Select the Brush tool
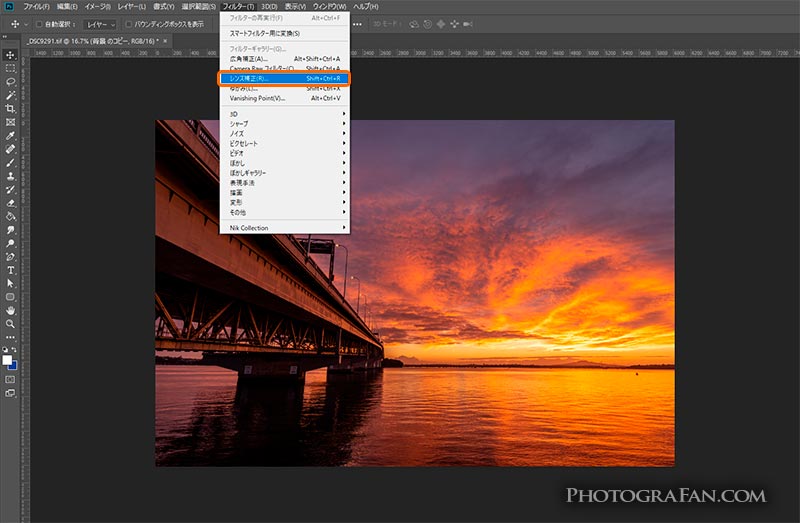The image size is (800, 523). pos(10,163)
